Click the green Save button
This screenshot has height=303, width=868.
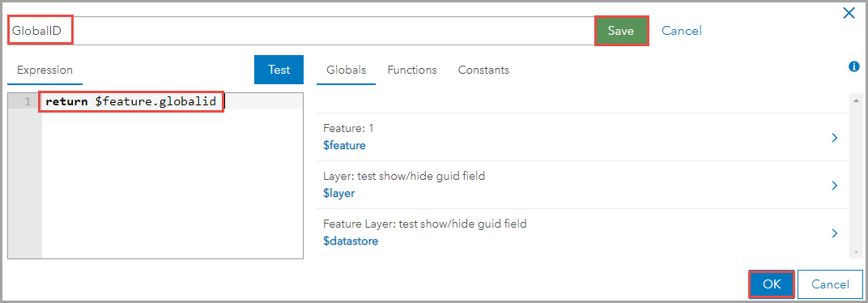coord(621,31)
